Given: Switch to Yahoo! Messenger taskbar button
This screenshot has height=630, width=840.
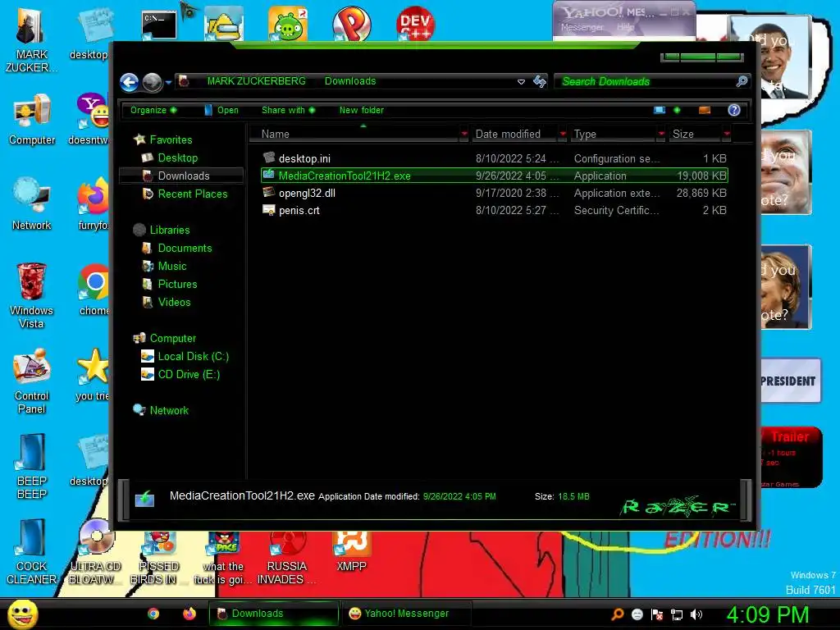Looking at the screenshot, I should pos(407,614).
